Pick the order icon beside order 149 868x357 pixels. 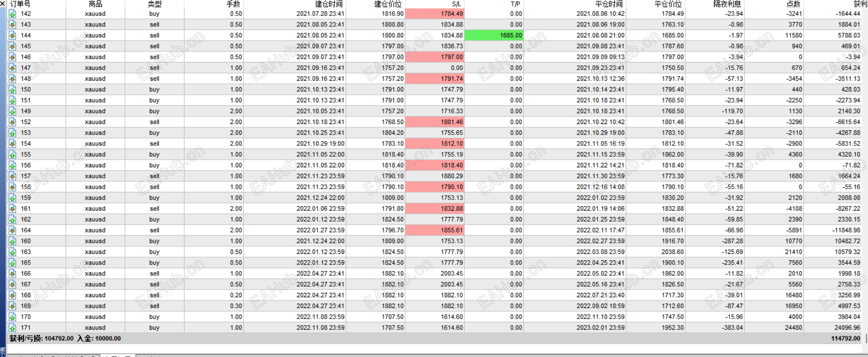coord(12,111)
